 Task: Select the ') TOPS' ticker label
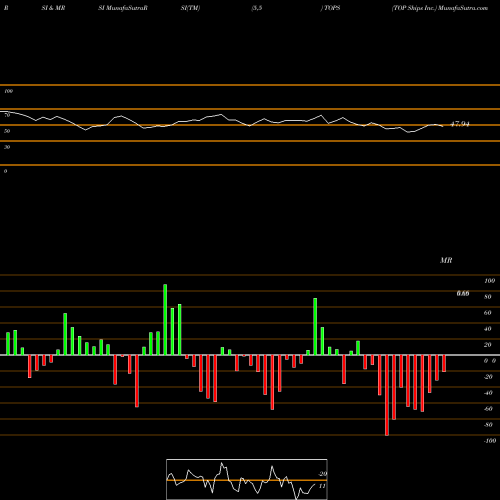pos(330,8)
